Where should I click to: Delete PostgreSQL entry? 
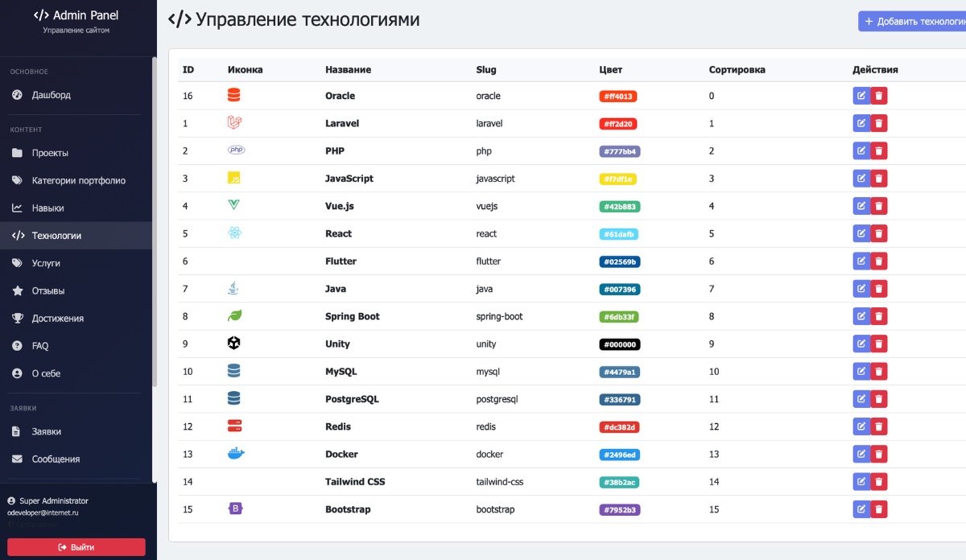click(x=879, y=398)
